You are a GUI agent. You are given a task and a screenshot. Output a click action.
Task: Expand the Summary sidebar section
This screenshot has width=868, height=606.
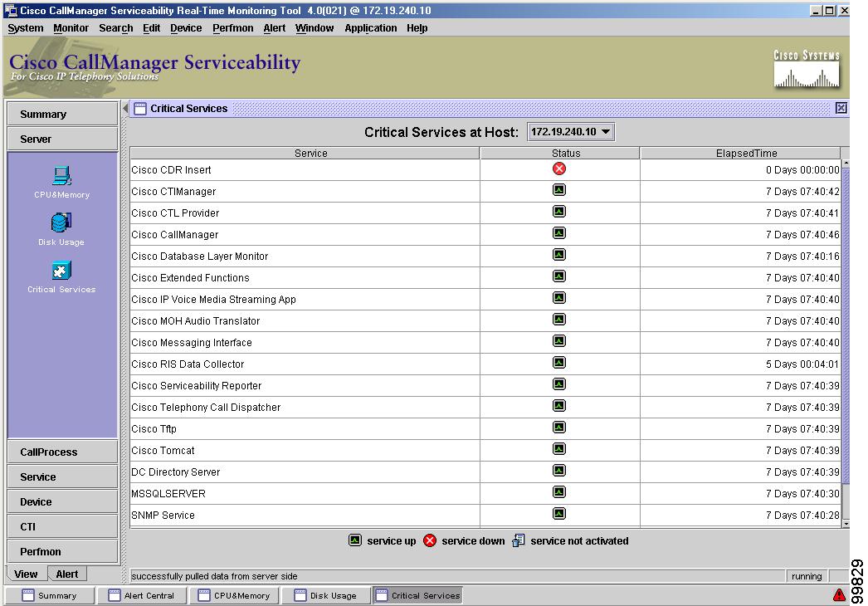coord(62,114)
